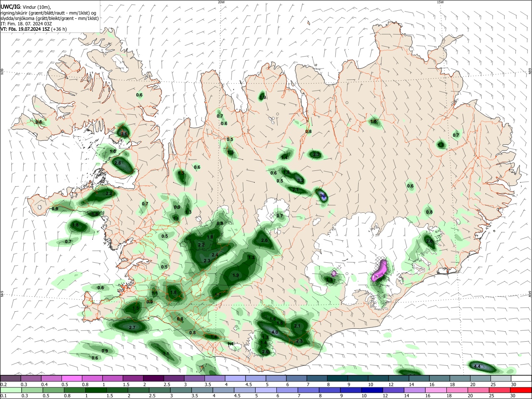Click the 3.2 precipitation value in the north

300,181
